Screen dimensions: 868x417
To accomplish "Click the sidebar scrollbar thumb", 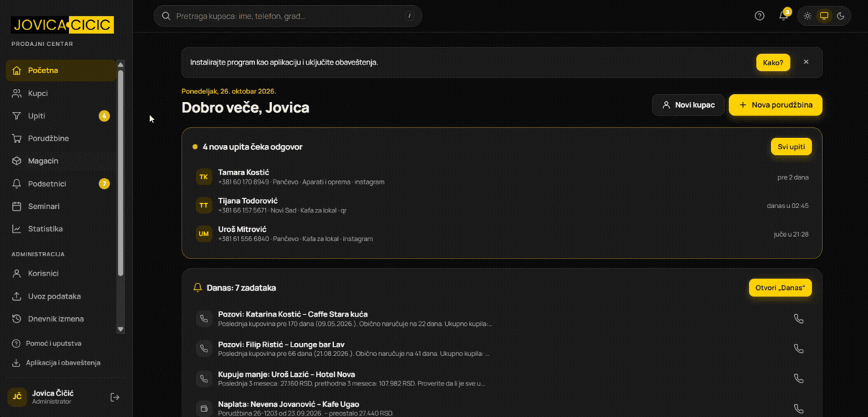I will click(x=121, y=172).
